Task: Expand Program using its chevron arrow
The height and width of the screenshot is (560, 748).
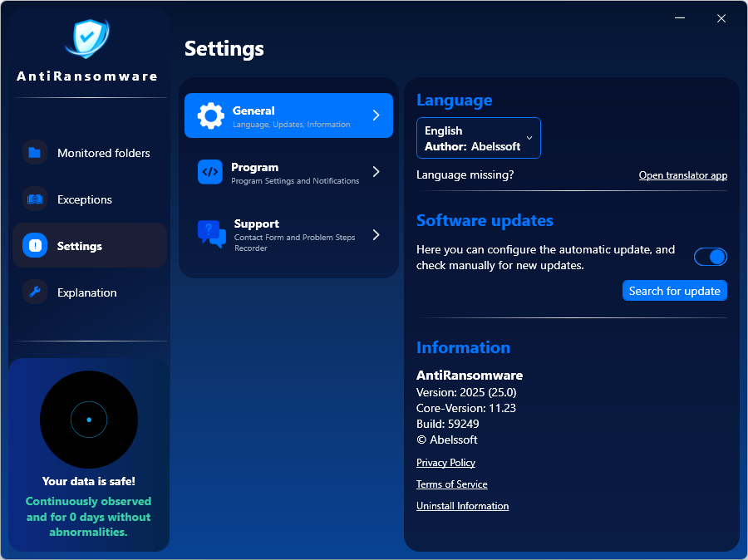Action: 376,172
